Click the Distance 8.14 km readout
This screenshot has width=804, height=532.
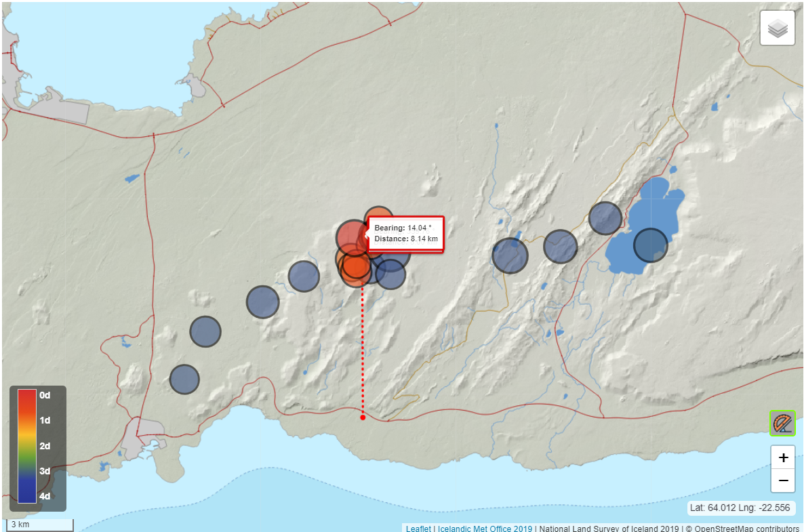point(406,239)
